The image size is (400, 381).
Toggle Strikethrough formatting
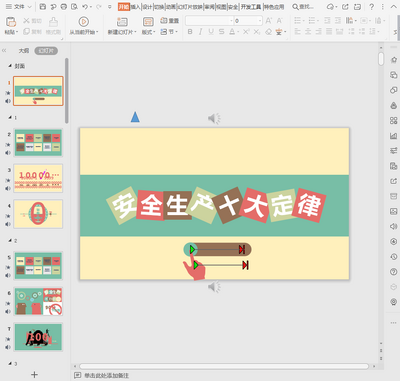click(x=222, y=32)
